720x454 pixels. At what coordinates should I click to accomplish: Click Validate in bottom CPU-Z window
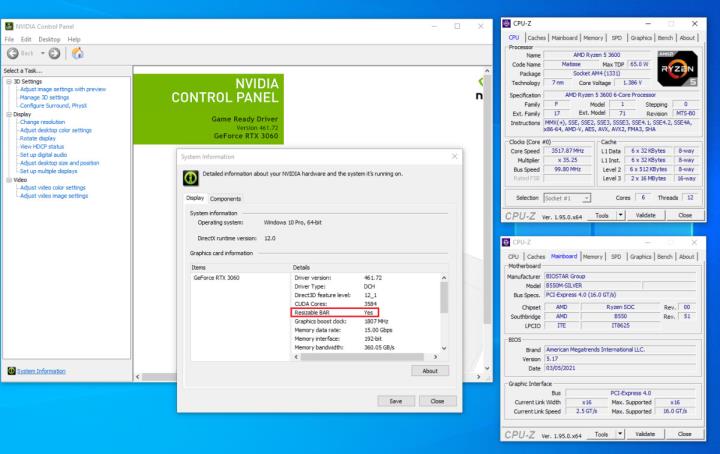(645, 434)
